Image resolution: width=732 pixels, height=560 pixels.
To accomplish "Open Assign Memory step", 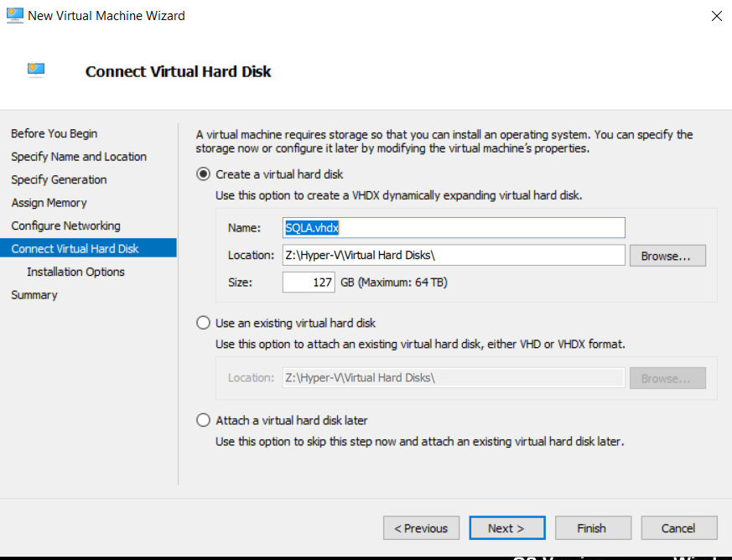I will tap(49, 203).
